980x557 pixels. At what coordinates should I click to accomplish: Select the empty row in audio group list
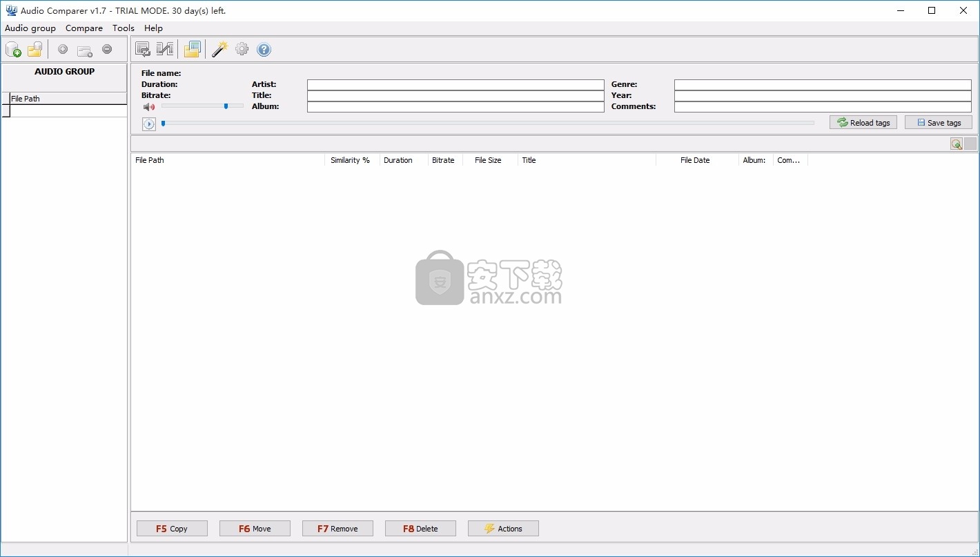click(x=68, y=110)
